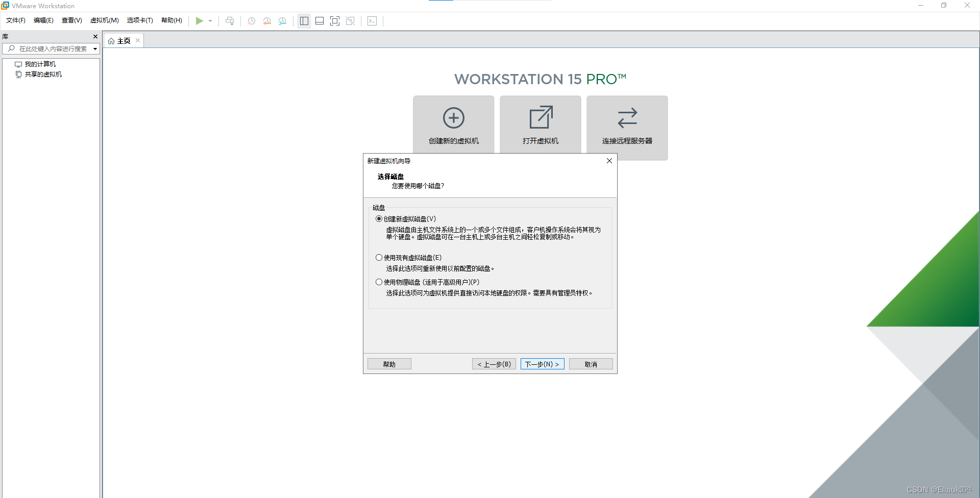The image size is (980, 498).
Task: Close the 主页 tab with its X
Action: 138,40
